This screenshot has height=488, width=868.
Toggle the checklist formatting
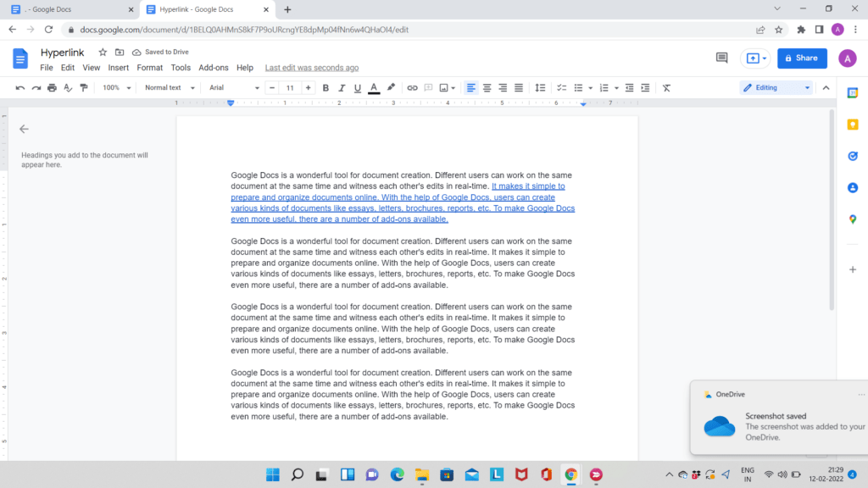[x=562, y=87]
